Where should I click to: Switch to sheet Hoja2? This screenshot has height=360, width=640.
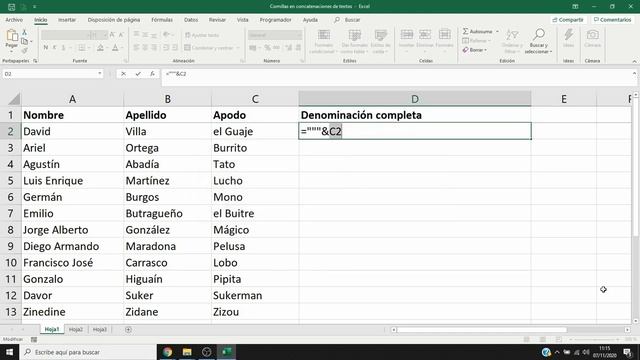click(76, 329)
